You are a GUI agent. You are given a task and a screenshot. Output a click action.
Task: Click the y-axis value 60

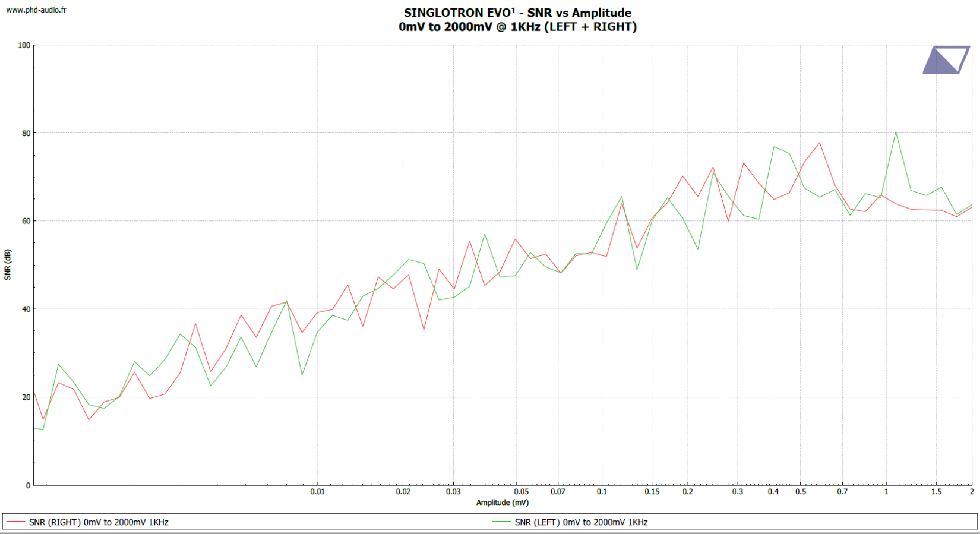click(x=26, y=221)
